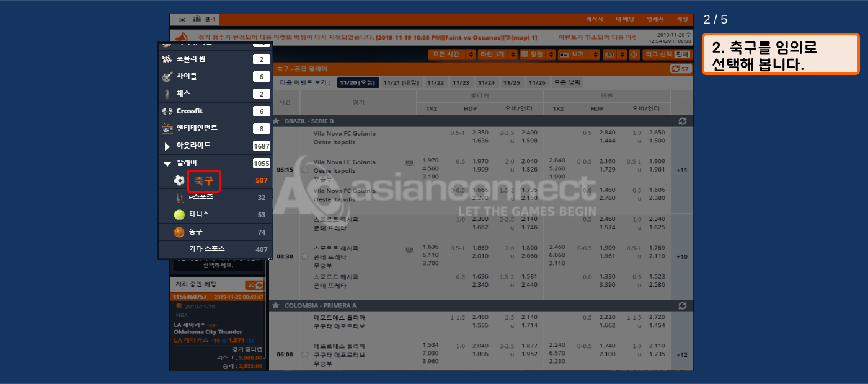
Task: Select 테니스 under 팔레이
Action: [199, 214]
